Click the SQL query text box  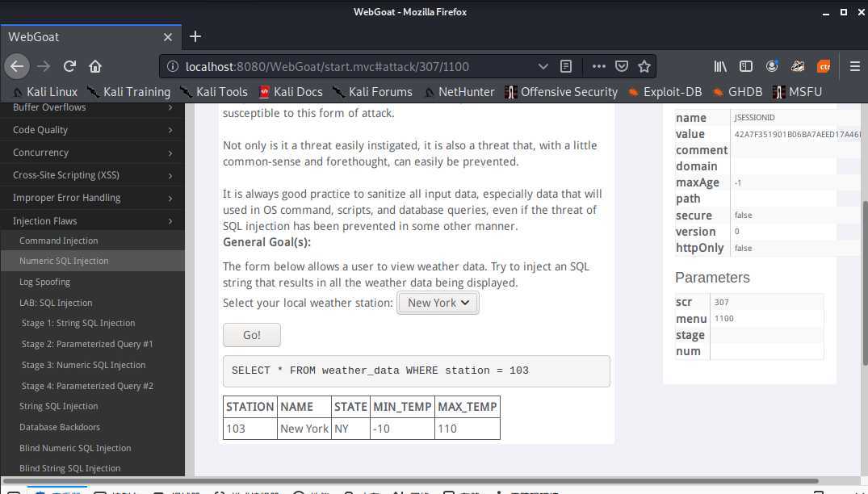pyautogui.click(x=417, y=370)
